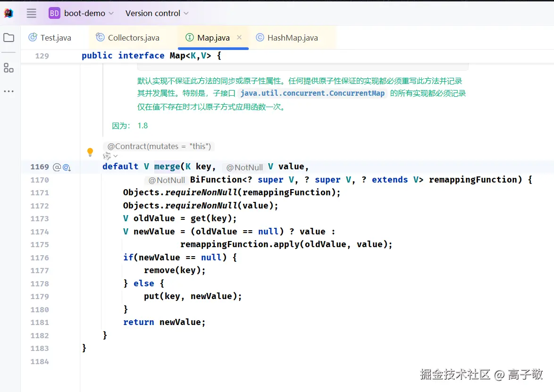Close the Map.java tab
554x392 pixels.
(239, 37)
